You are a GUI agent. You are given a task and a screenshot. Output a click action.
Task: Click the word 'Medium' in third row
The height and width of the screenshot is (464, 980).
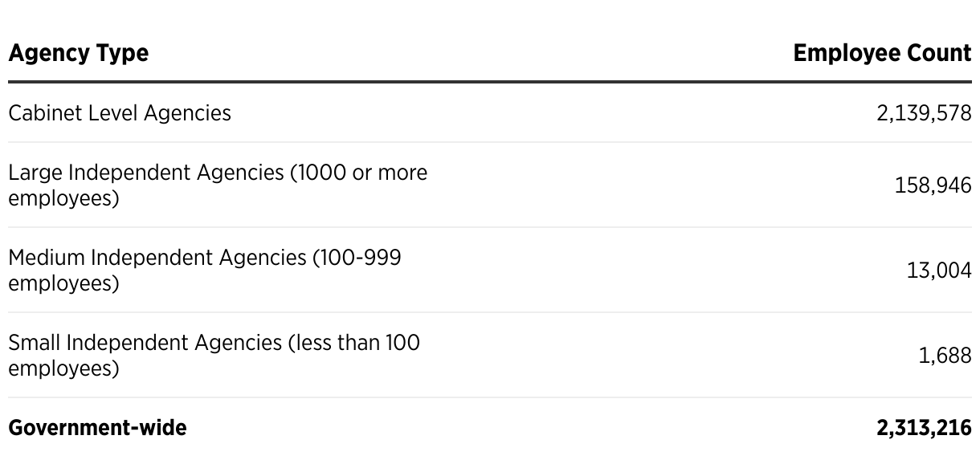pos(47,258)
